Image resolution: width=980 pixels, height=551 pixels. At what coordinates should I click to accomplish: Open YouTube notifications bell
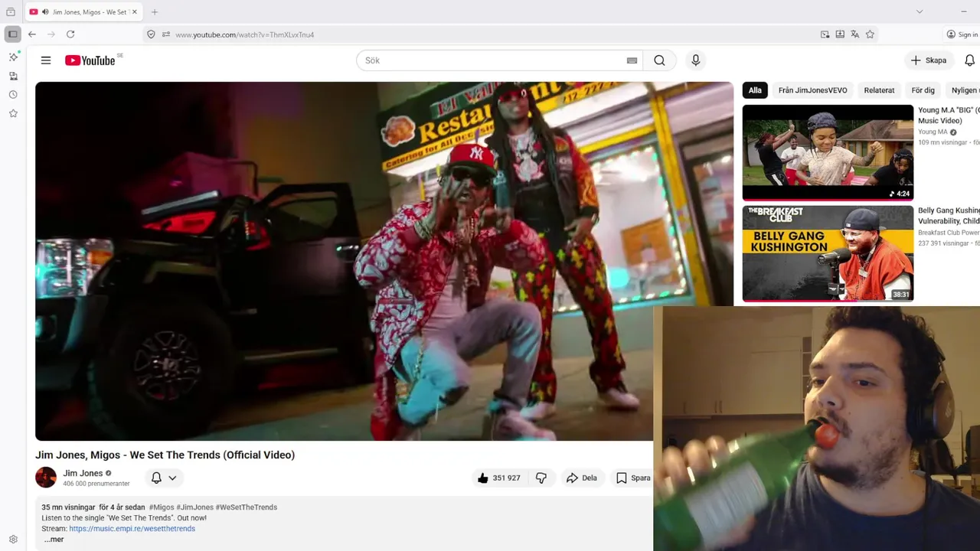click(x=969, y=60)
